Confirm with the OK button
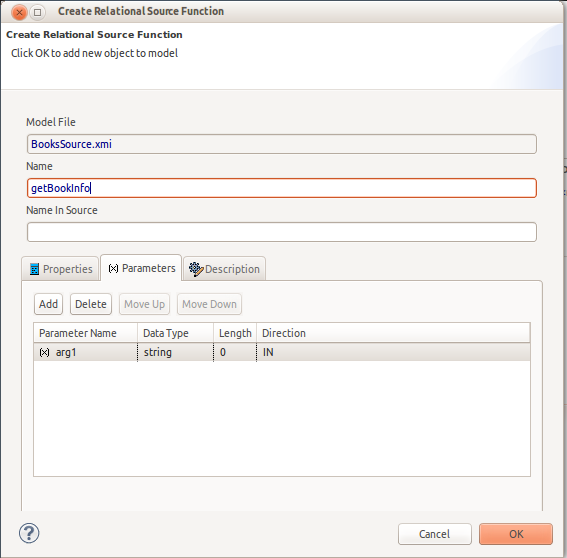The width and height of the screenshot is (567, 558). tap(516, 534)
